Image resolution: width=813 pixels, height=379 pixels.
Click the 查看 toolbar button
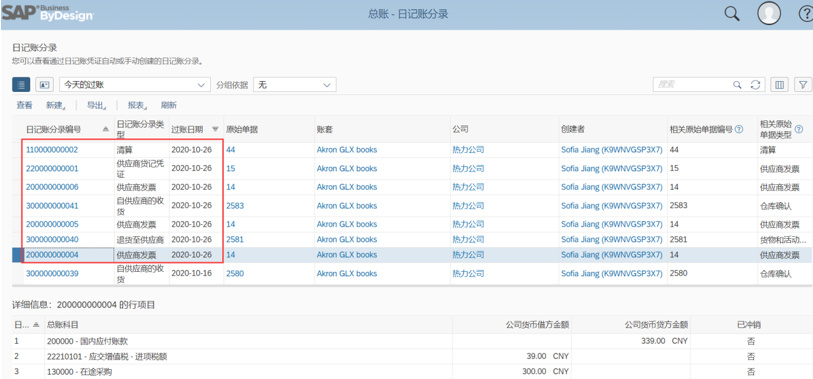tap(24, 105)
